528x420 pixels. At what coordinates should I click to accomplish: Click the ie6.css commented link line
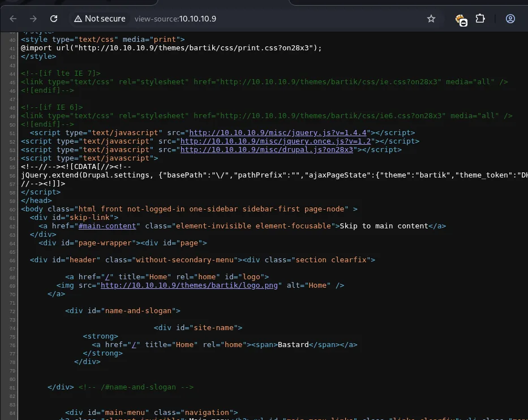(x=267, y=116)
